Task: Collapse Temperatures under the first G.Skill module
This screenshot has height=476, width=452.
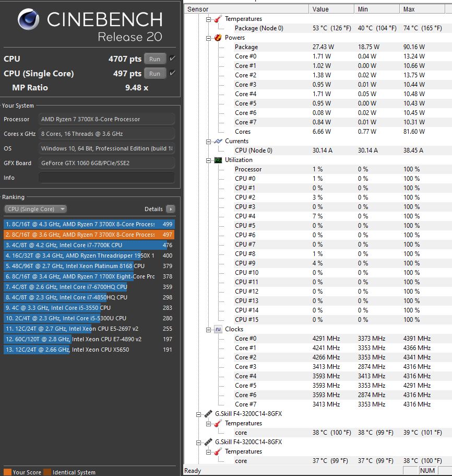Action: 208,424
